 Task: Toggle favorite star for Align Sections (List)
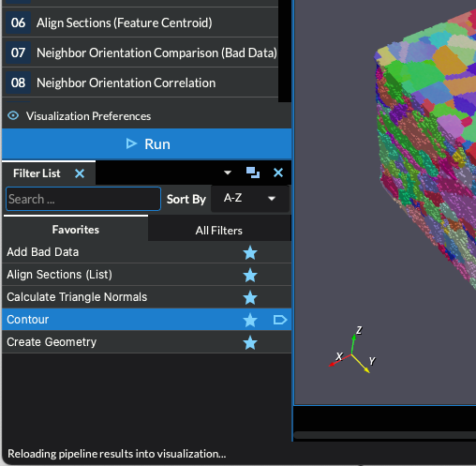(250, 275)
